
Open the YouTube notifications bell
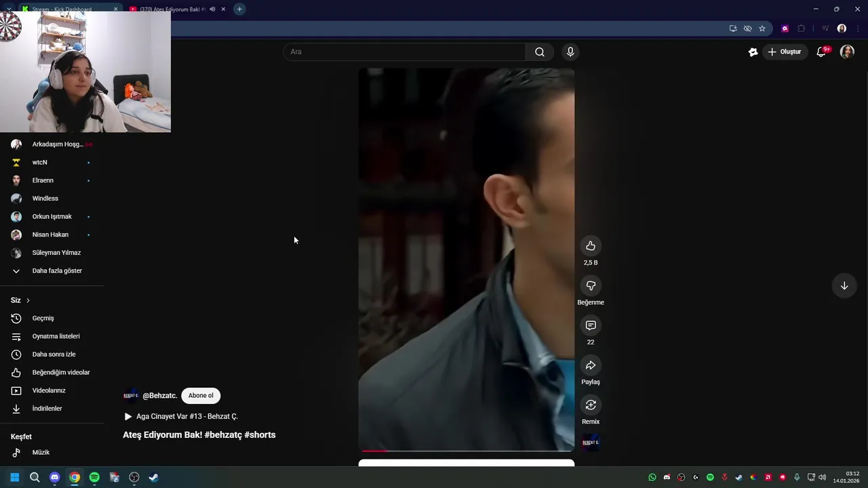[x=821, y=52]
